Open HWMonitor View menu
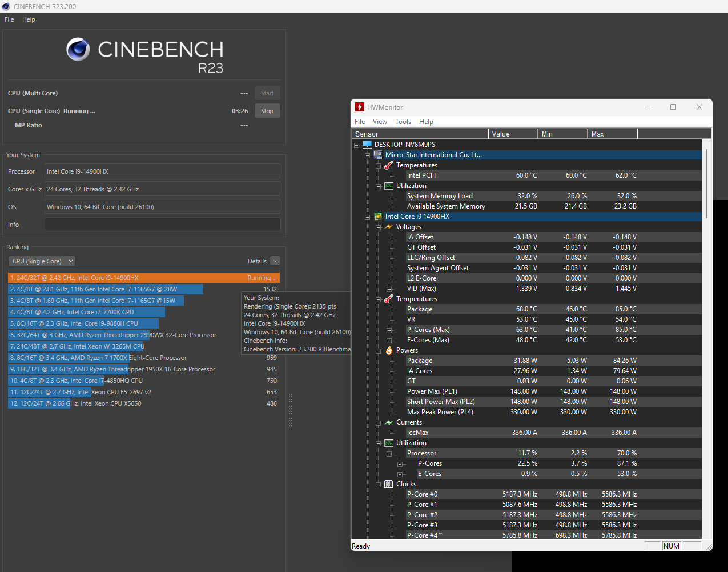728x572 pixels. click(x=380, y=122)
